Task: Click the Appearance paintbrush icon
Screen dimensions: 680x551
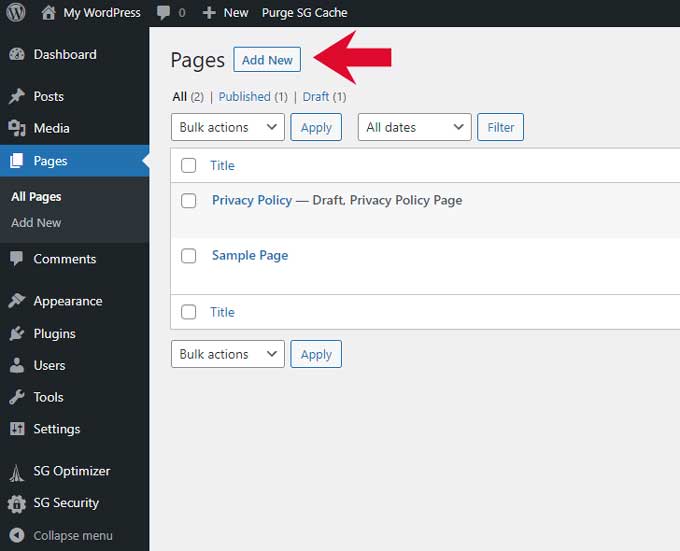Action: tap(17, 301)
